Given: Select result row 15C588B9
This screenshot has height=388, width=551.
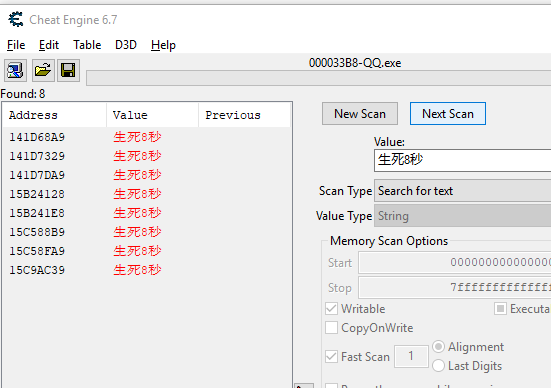Looking at the screenshot, I should 147,232.
